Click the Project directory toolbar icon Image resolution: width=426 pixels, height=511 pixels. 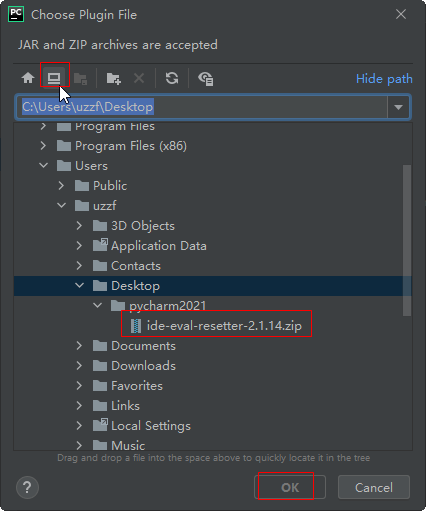(80, 79)
